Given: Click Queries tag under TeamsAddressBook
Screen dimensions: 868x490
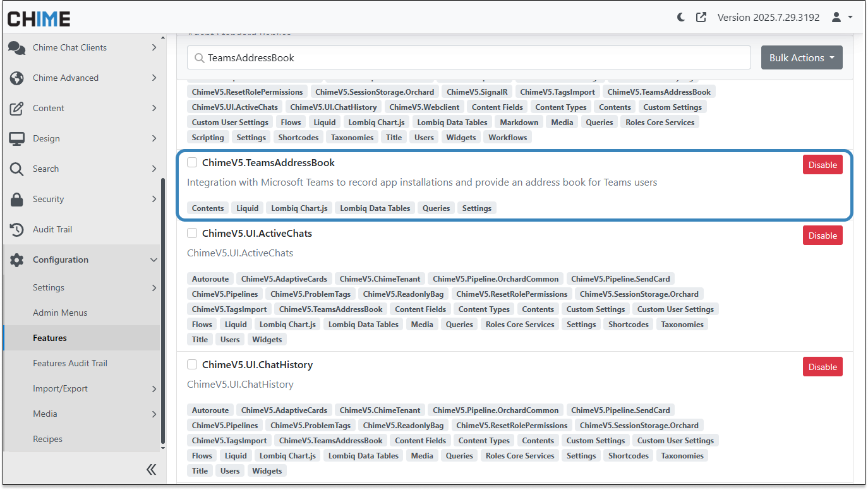Looking at the screenshot, I should click(x=437, y=208).
